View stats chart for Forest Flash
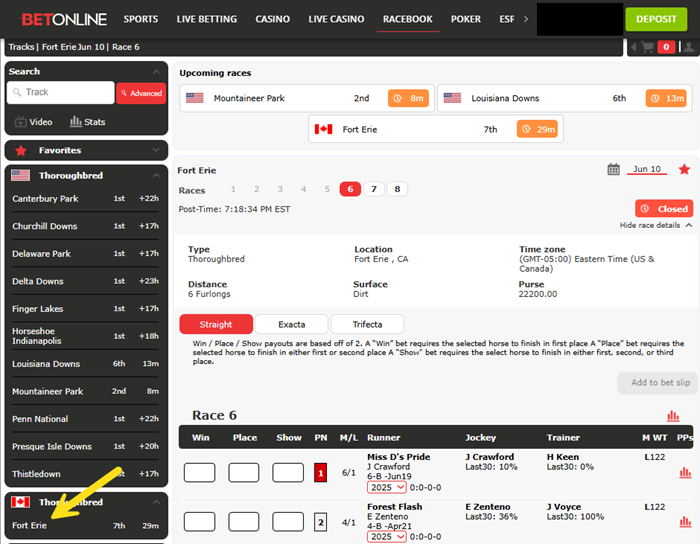This screenshot has height=544, width=700. [685, 521]
